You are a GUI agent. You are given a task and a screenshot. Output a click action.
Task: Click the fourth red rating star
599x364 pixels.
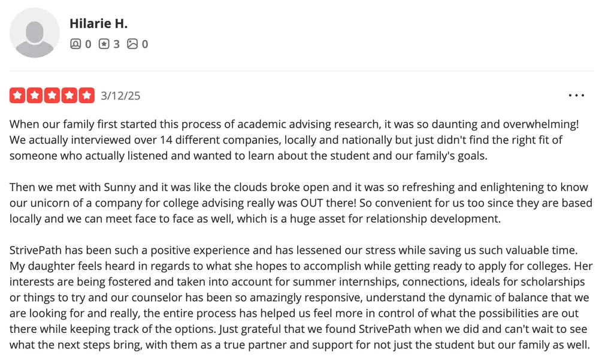[x=69, y=95]
